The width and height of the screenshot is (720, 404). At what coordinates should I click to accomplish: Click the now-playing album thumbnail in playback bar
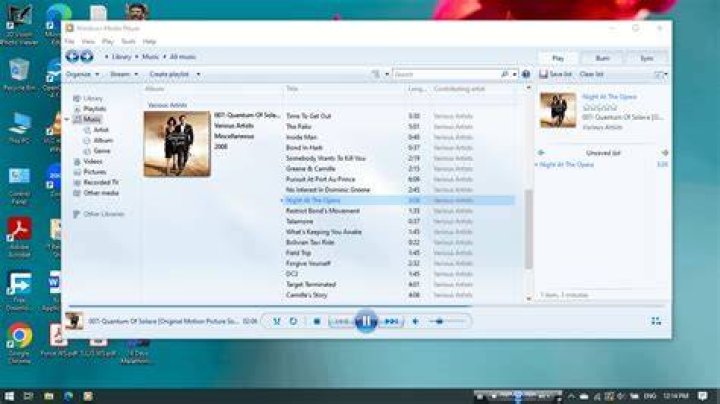(74, 321)
